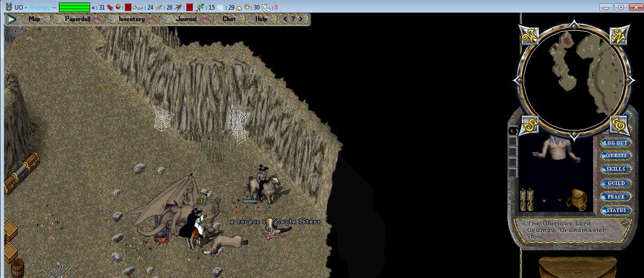Toggle PEACE / war mode button
The width and height of the screenshot is (644, 278).
[615, 197]
